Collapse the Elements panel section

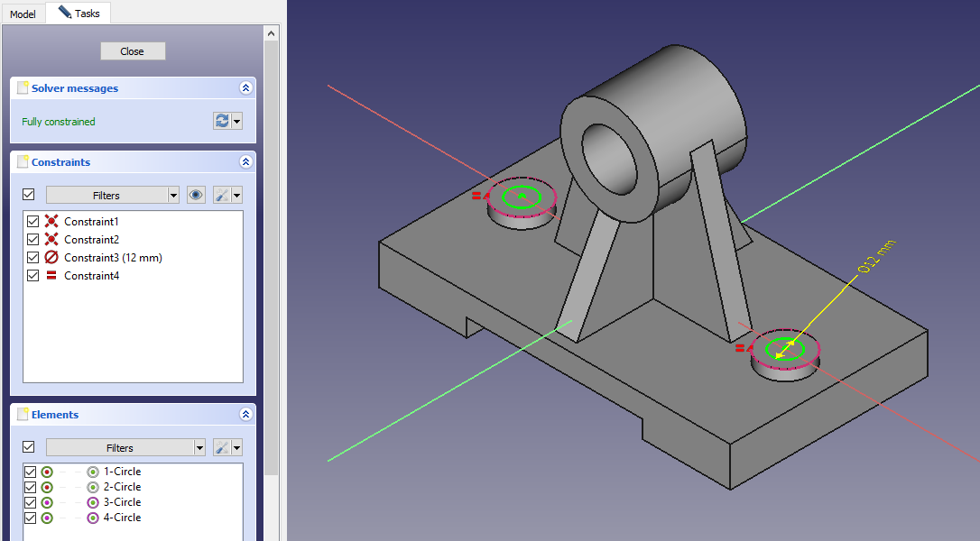coord(245,415)
